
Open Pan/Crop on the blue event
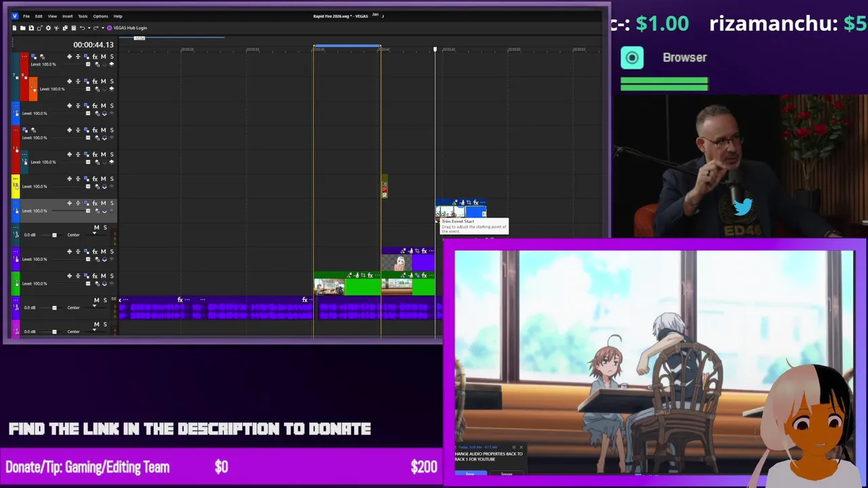coord(468,203)
